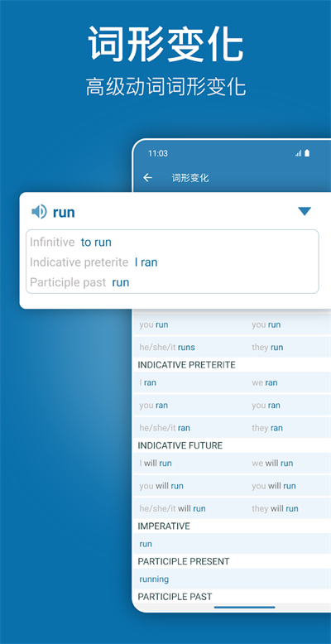The image size is (331, 644).
Task: Tap the 'we ran' conjugation cell
Action: 265,382
